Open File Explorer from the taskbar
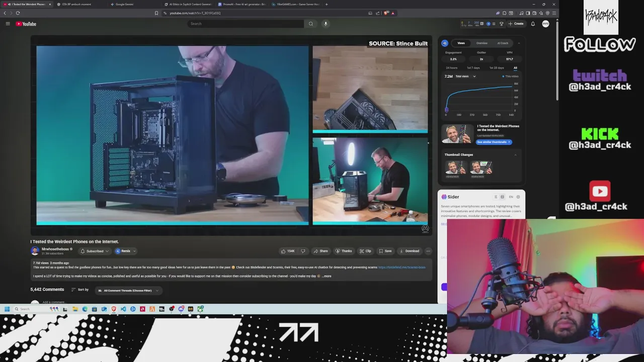Screen dimensions: 644x362 75,309
